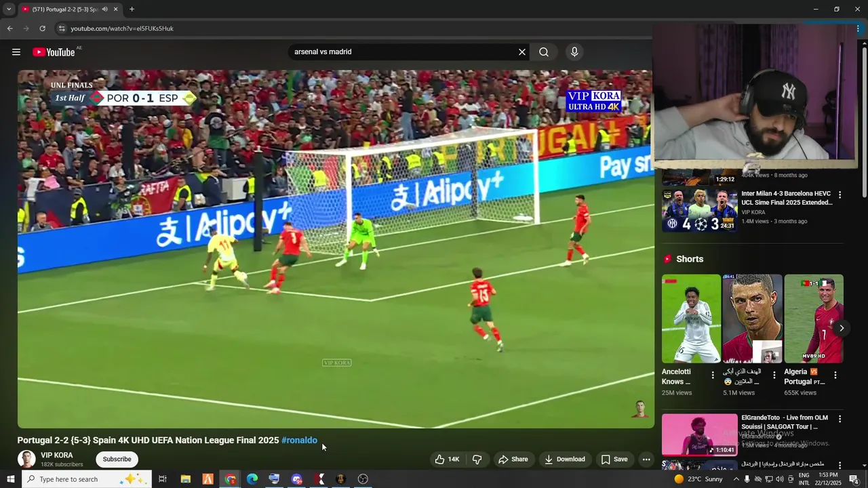Open ElGrandeToto Live video thumbnail
Image resolution: width=868 pixels, height=488 pixels.
(699, 434)
